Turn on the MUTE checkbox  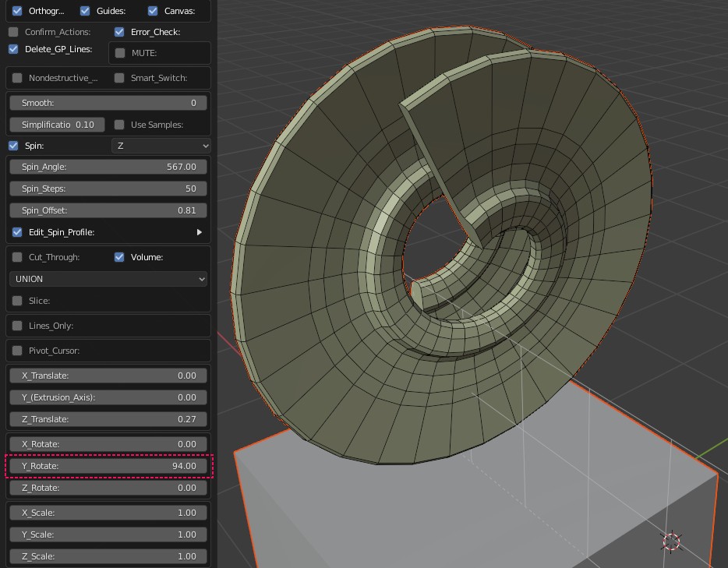coord(120,53)
